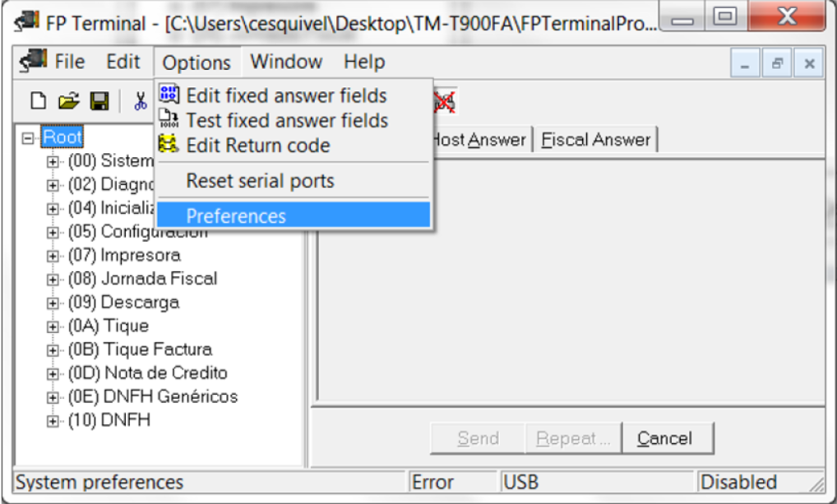Image resolution: width=837 pixels, height=504 pixels.
Task: Click the Cut scissors icon
Action: (141, 101)
